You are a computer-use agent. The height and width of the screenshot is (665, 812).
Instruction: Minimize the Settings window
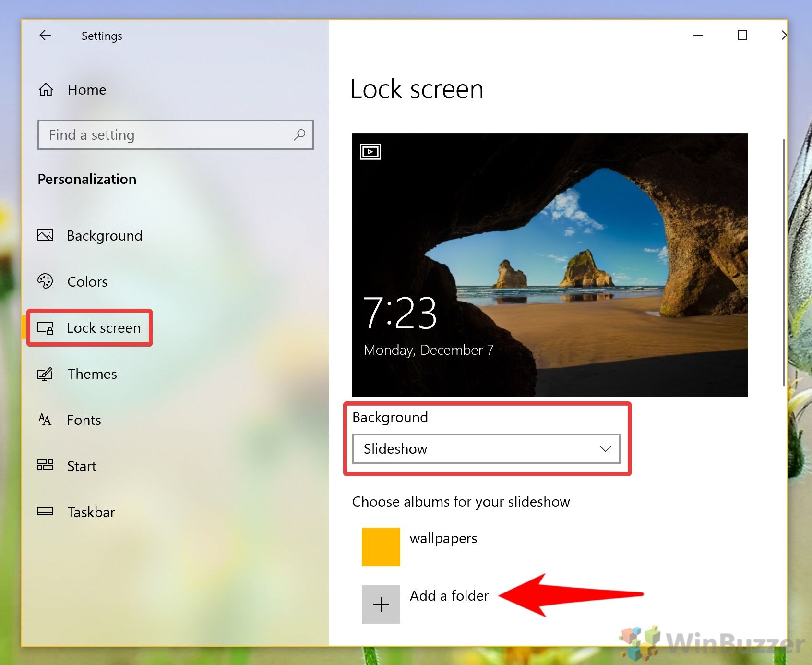(x=698, y=35)
